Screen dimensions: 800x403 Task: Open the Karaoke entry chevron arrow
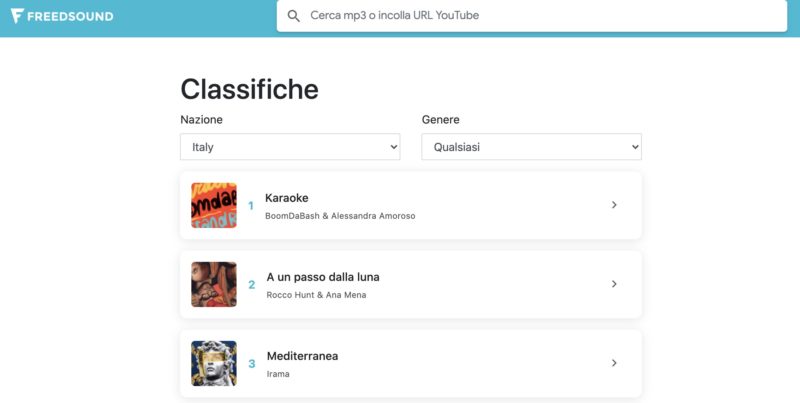[x=614, y=205]
